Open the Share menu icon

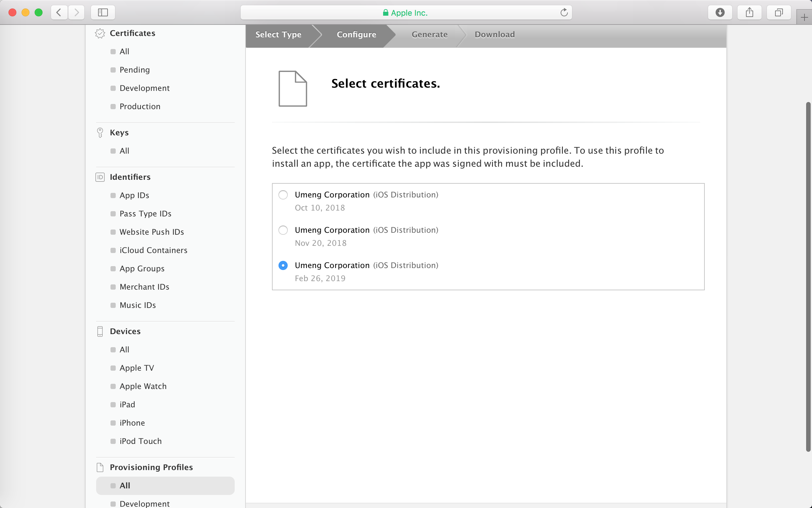[x=749, y=13]
